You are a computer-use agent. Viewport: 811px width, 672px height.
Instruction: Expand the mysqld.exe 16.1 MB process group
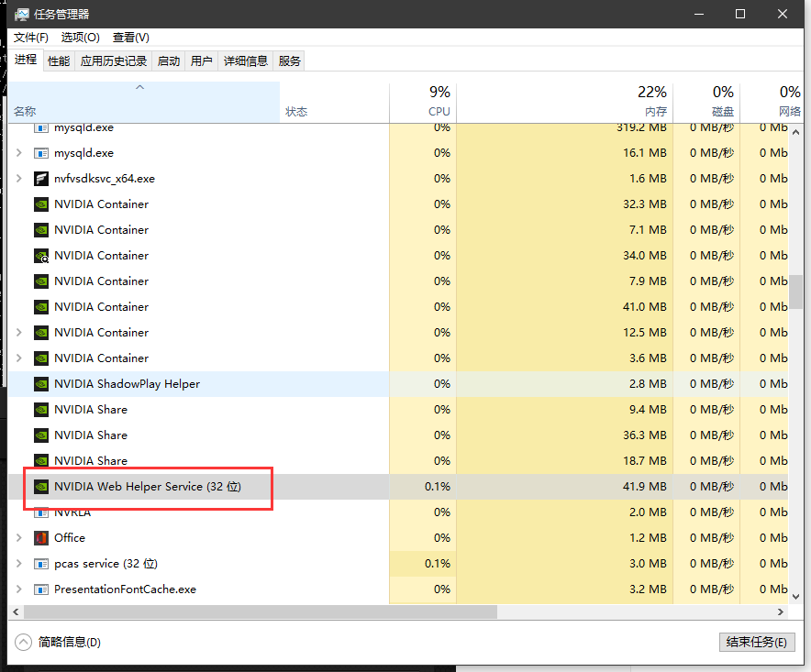coord(19,153)
